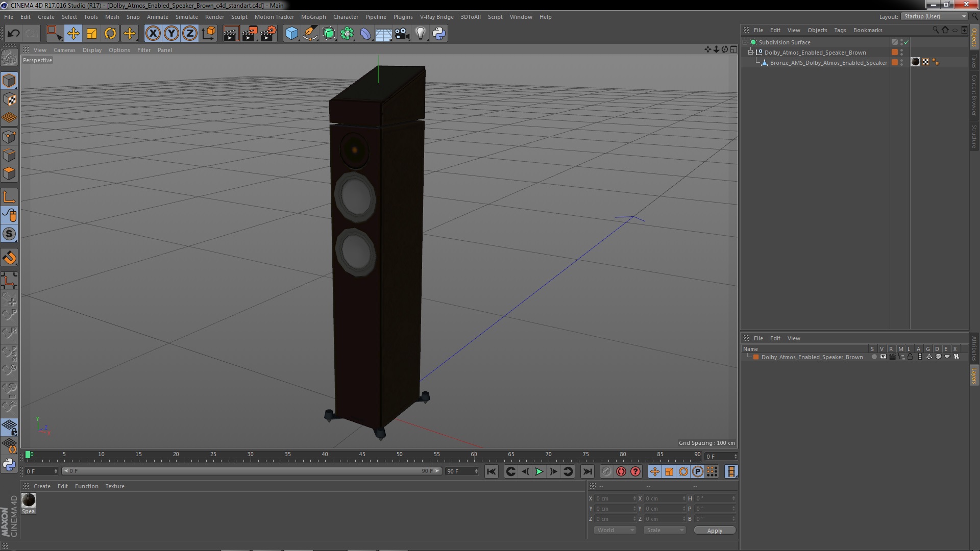Toggle X axis lock
The width and height of the screenshot is (980, 551).
(153, 34)
